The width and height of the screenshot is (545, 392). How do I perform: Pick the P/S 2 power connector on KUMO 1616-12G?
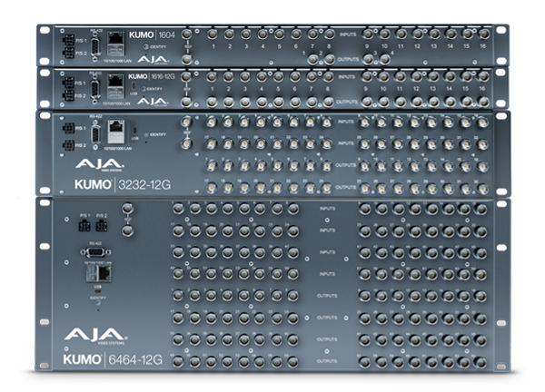tap(69, 95)
